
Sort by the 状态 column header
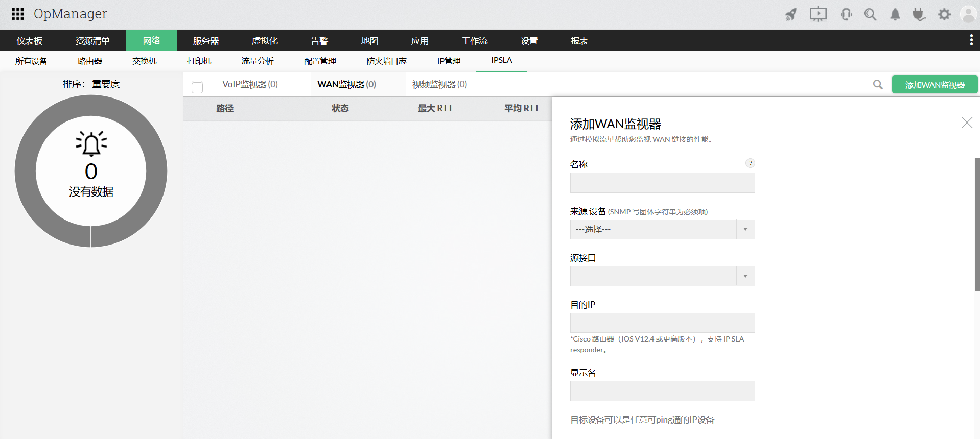point(340,108)
